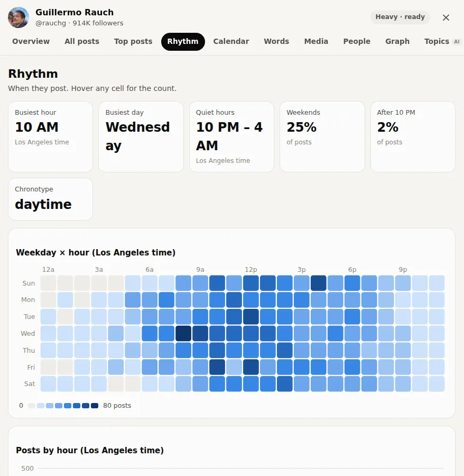This screenshot has height=476, width=464.
Task: Click the darkest legend swatch near 80 posts
Action: click(95, 406)
